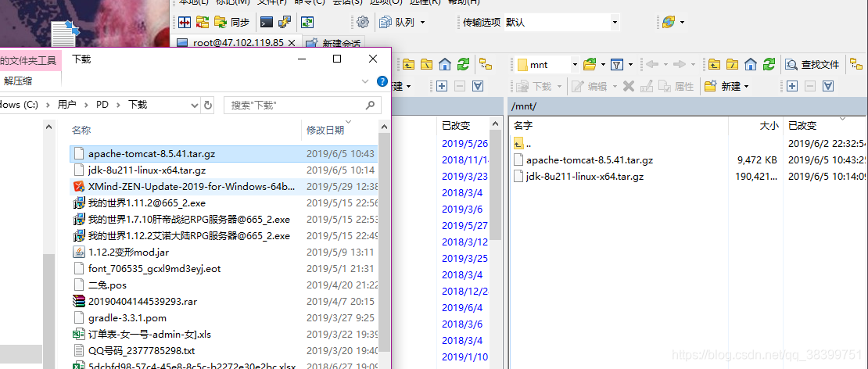Click the remote 新建 new button
This screenshot has width=868, height=369.
(723, 86)
